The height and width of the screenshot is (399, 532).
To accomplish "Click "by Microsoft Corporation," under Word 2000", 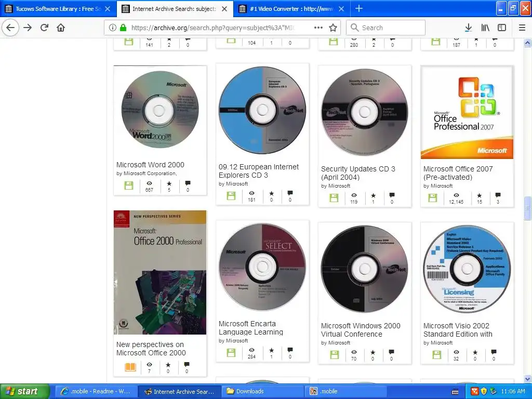I will (147, 174).
